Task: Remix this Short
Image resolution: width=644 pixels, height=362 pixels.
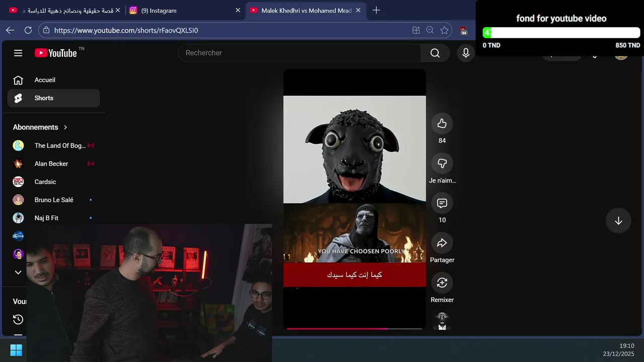Action: pos(442,283)
